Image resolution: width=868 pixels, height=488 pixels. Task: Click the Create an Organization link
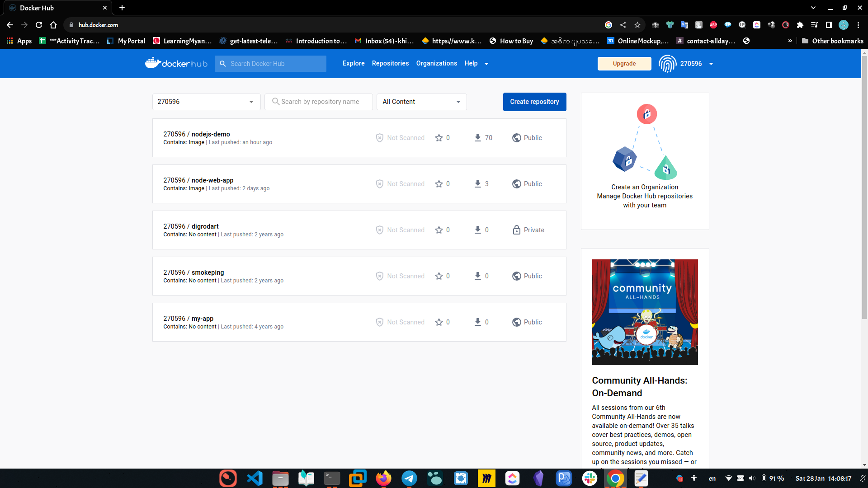645,187
